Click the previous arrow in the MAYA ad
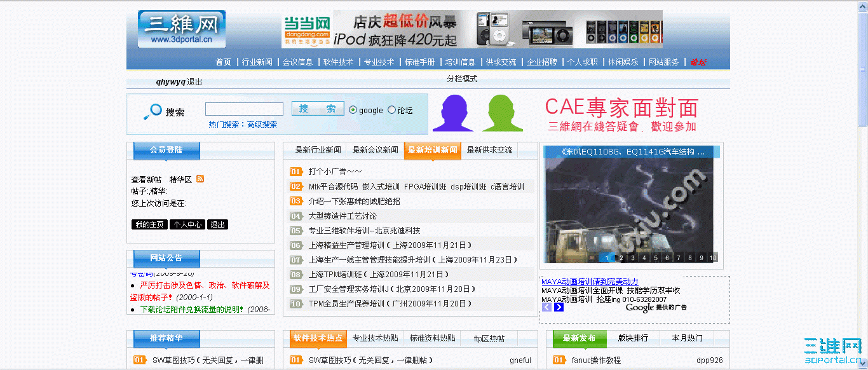 [546, 306]
